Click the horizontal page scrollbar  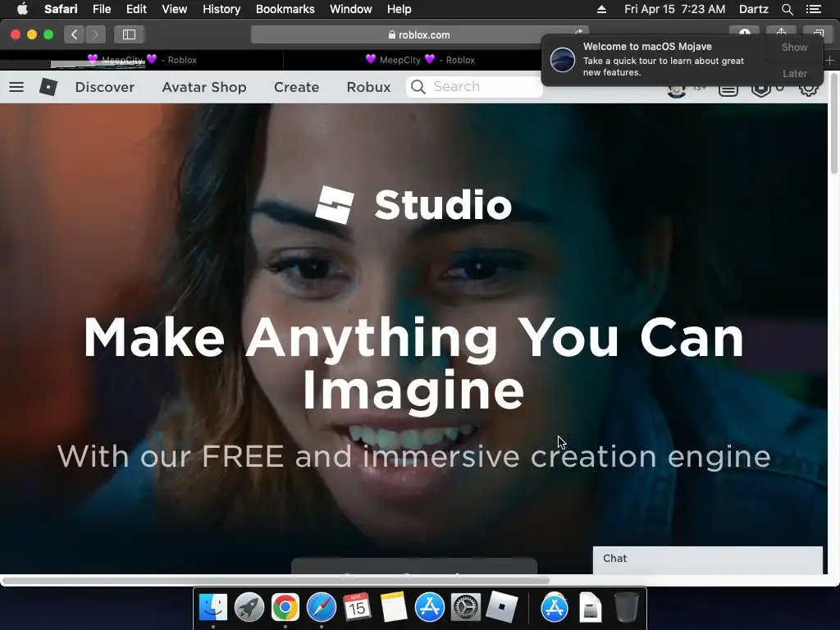[x=276, y=580]
